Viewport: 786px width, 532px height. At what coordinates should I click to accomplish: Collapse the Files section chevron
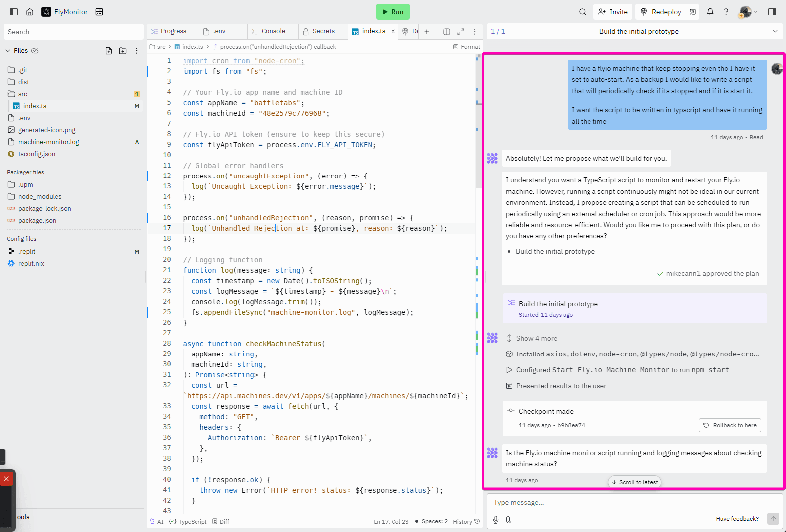[8, 51]
